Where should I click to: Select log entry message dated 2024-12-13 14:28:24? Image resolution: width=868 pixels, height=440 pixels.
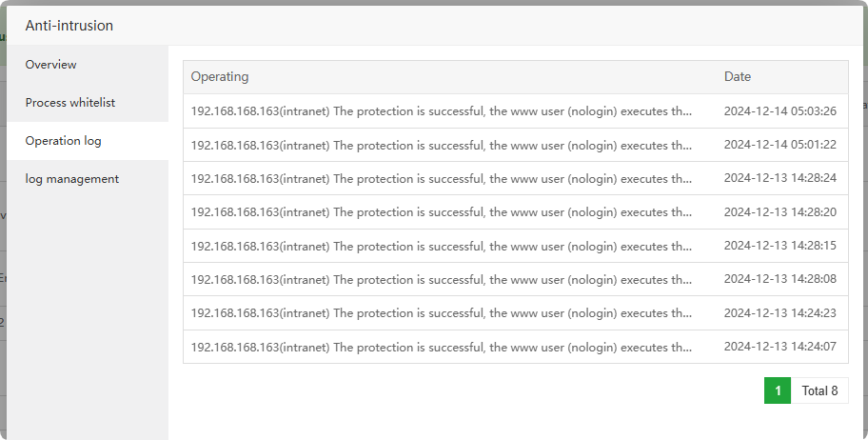[442, 178]
